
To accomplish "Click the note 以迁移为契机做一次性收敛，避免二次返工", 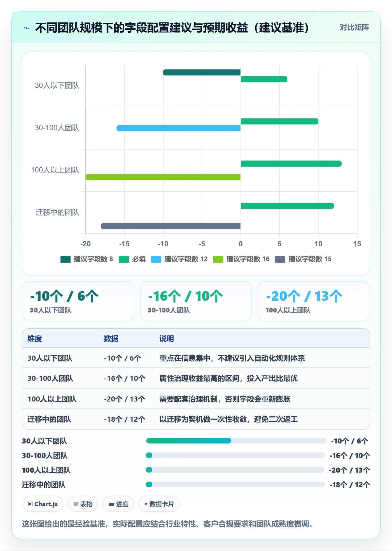I will pos(228,419).
